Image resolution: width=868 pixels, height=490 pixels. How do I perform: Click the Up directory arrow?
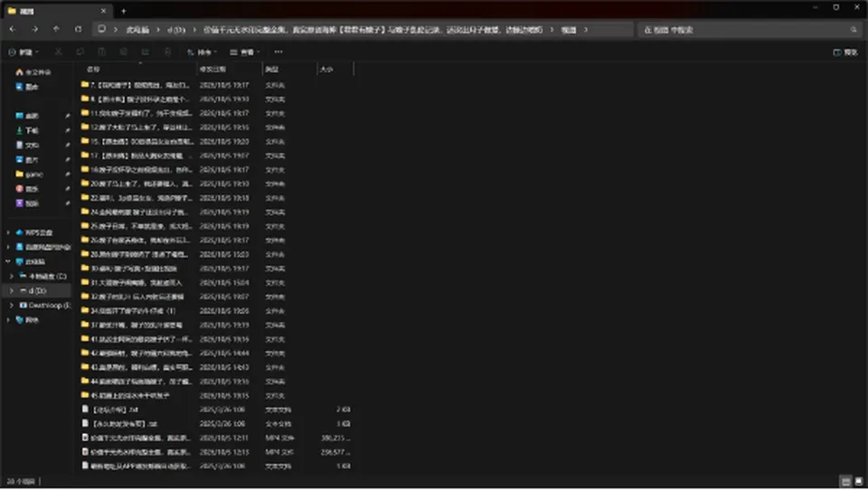coord(56,29)
